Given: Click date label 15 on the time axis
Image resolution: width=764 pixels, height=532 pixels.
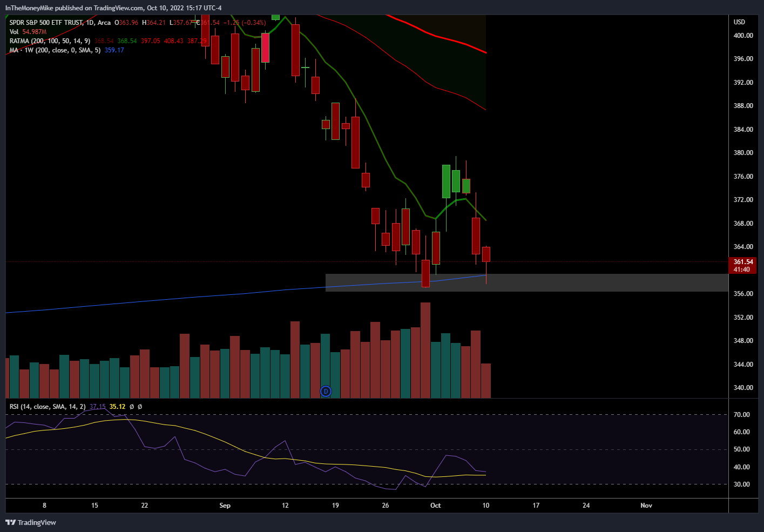Looking at the screenshot, I should pyautogui.click(x=94, y=506).
